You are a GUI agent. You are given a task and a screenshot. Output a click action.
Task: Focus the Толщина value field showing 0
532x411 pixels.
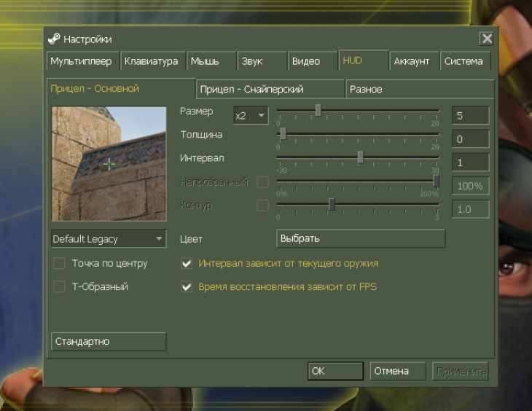470,138
